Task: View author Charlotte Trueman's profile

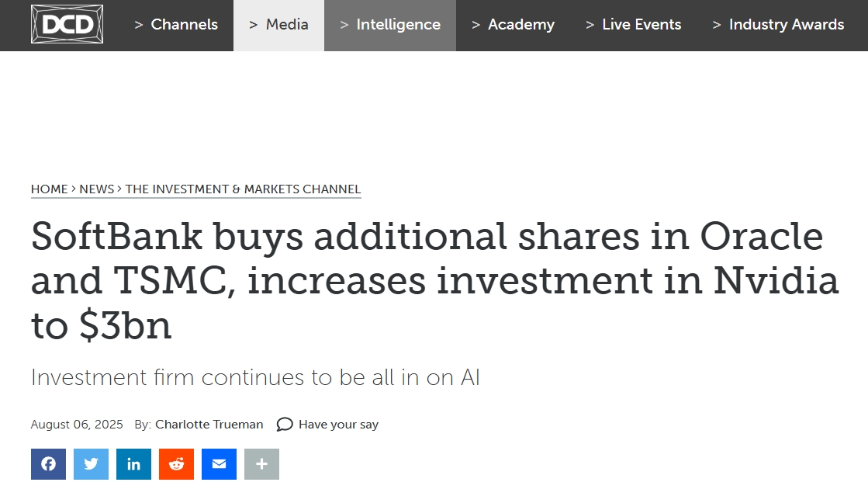Action: click(x=209, y=425)
